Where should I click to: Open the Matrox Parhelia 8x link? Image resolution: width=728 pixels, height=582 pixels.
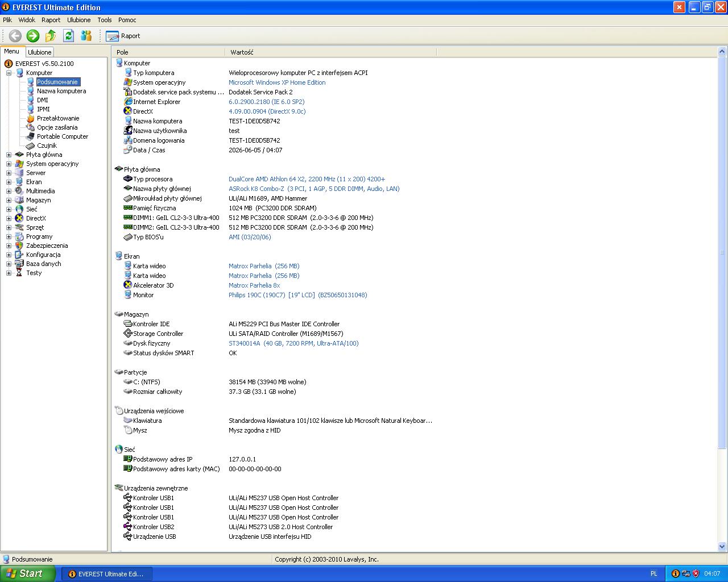254,285
